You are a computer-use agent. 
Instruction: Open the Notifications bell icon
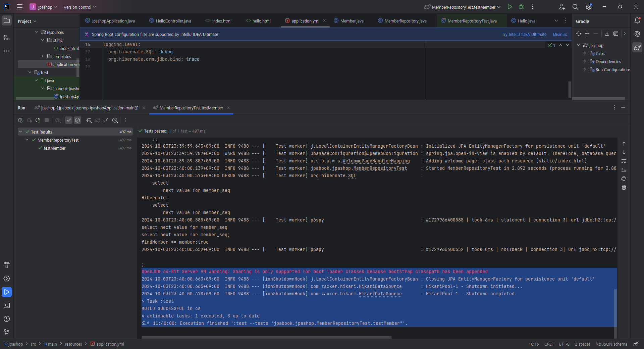(637, 21)
